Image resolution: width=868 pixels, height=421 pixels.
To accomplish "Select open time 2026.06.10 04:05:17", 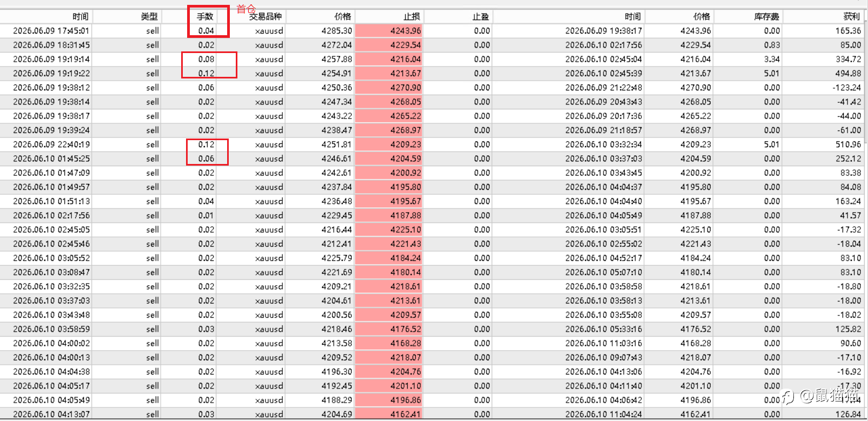I will point(51,386).
